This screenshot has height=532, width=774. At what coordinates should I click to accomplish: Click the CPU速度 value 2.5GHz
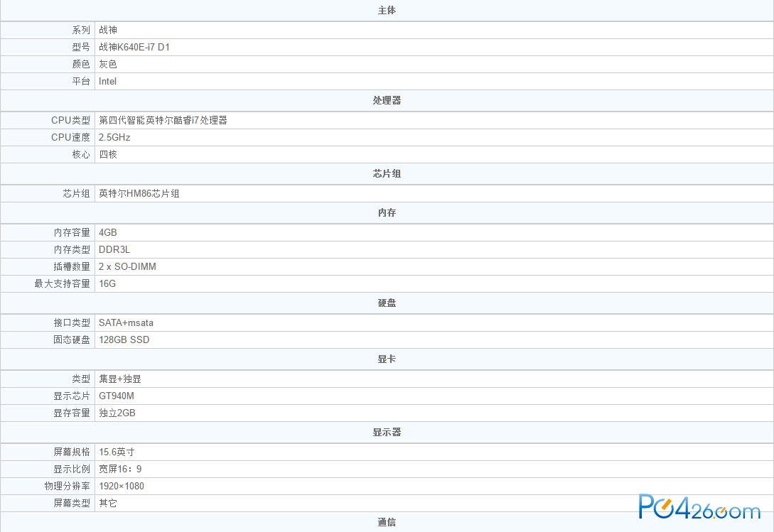pyautogui.click(x=114, y=137)
